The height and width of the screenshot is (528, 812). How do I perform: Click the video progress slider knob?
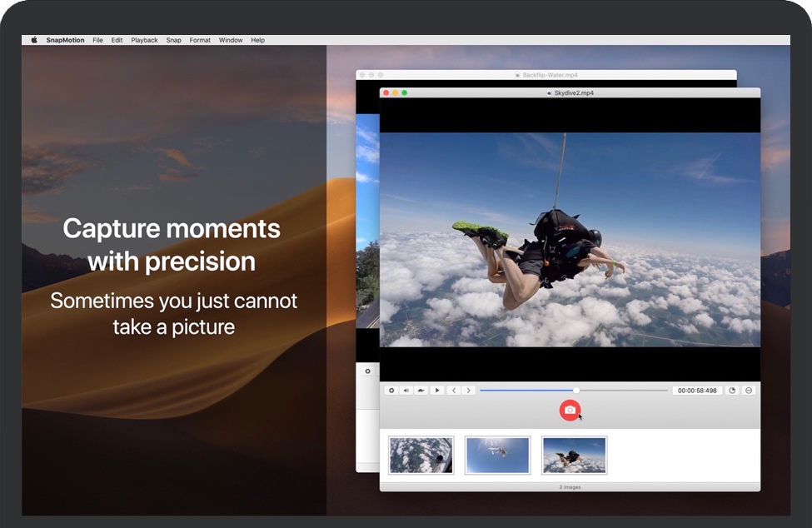pos(576,390)
